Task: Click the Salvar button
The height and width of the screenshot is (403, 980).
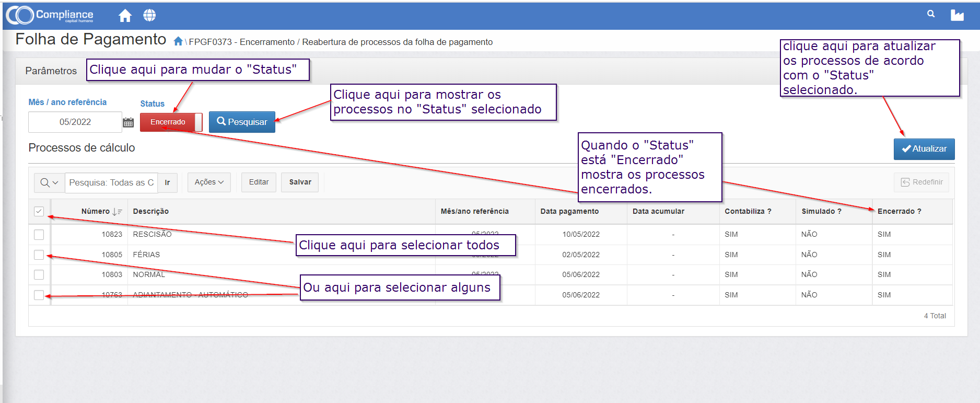Action: pos(300,182)
